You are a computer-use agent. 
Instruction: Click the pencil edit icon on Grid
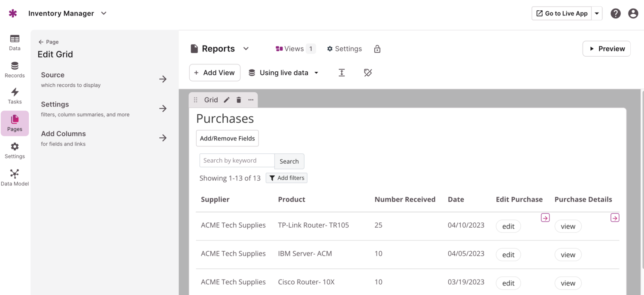tap(227, 100)
